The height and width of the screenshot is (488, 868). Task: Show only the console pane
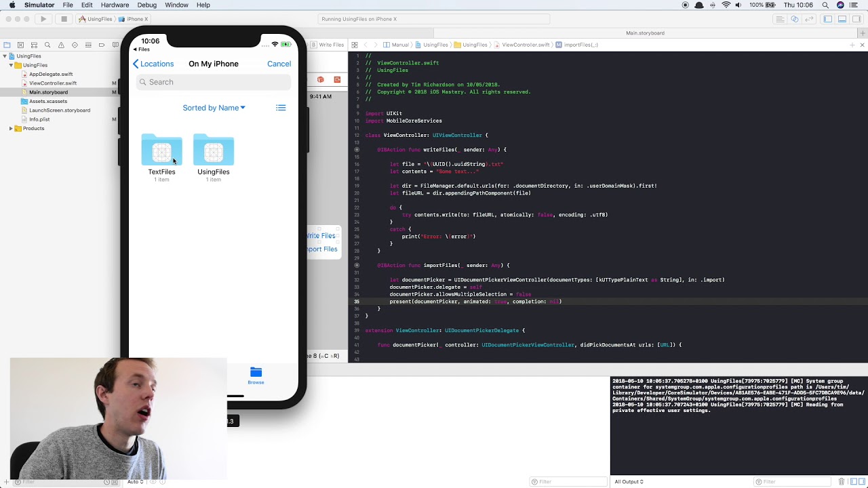pyautogui.click(x=861, y=482)
